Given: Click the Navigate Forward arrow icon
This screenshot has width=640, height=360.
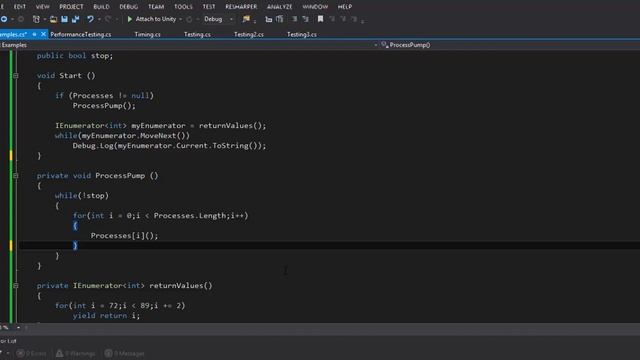Looking at the screenshot, I should tap(20, 19).
